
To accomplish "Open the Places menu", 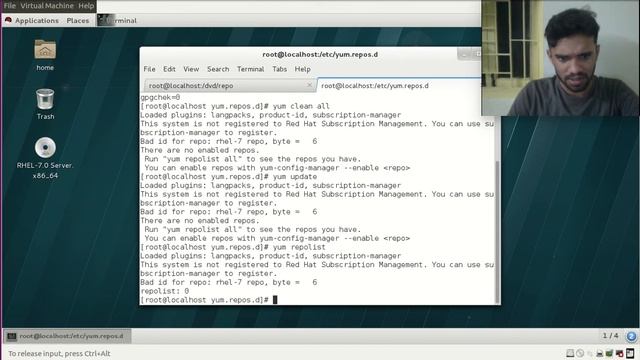I will point(78,20).
